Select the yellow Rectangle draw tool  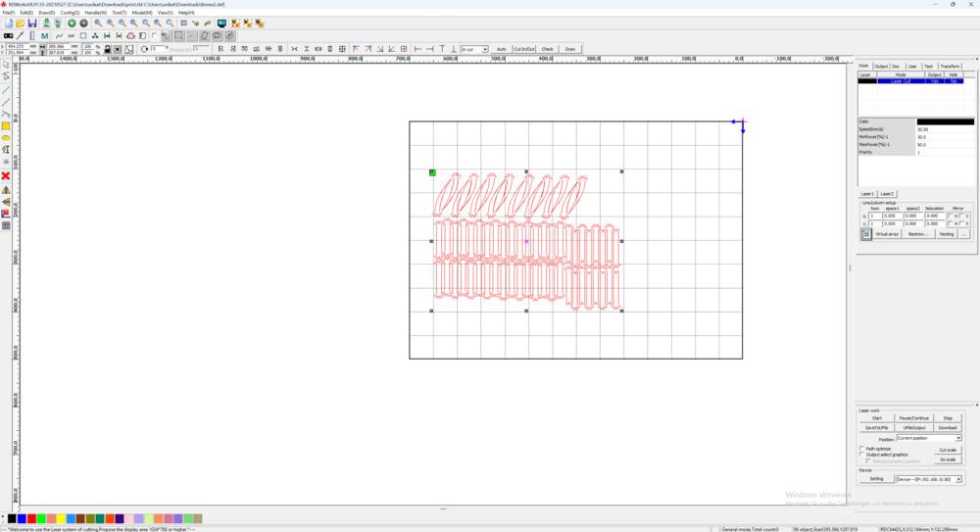click(6, 125)
